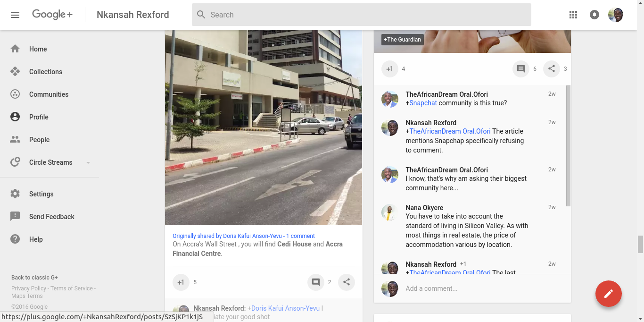644x322 pixels.
Task: Click the +The Guardian tag on the image
Action: (402, 40)
